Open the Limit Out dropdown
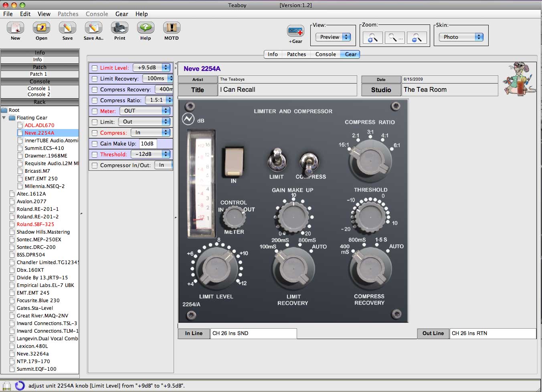Image resolution: width=542 pixels, height=392 pixels. click(x=144, y=122)
